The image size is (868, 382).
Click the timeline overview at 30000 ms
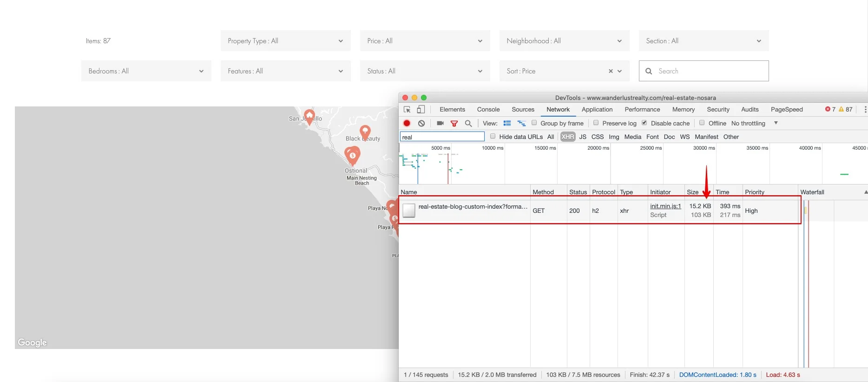click(704, 148)
